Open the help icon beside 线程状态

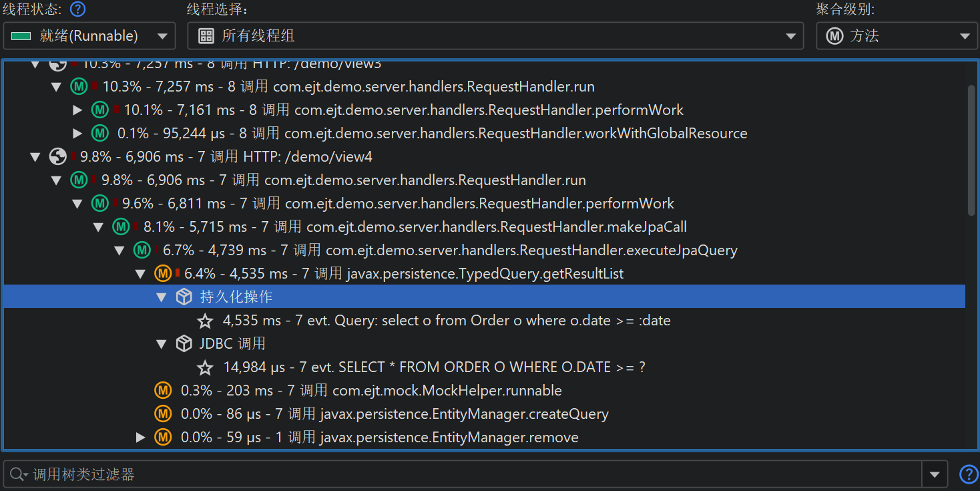click(78, 9)
